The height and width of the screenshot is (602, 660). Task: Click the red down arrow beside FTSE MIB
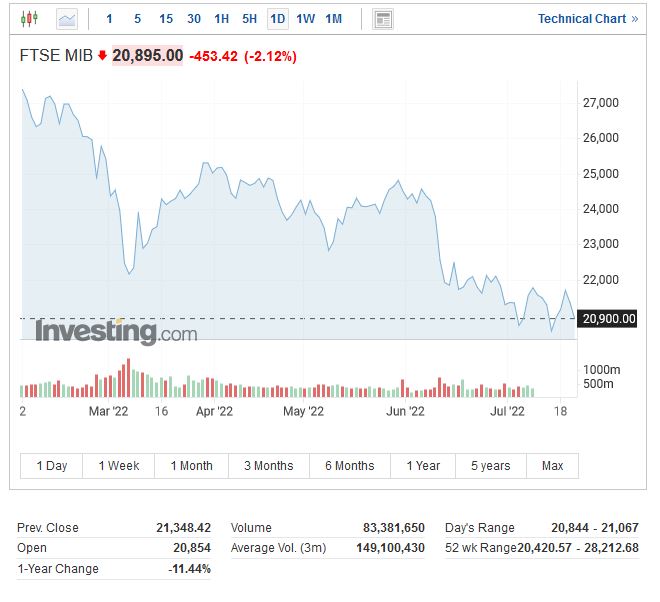tap(102, 56)
